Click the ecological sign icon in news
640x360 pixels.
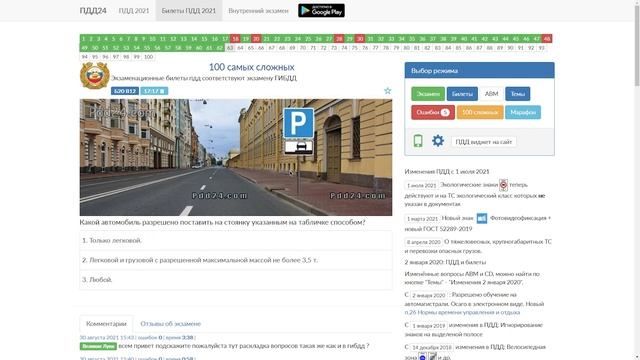[503, 185]
